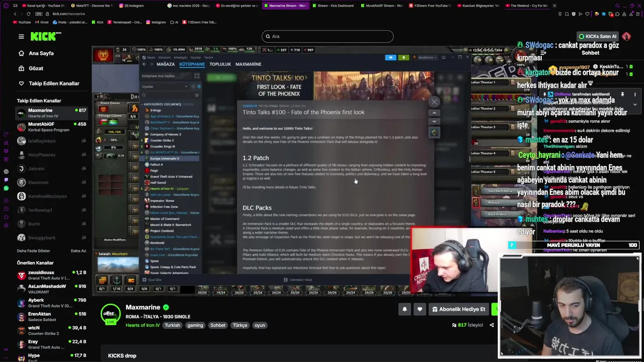This screenshot has width=644, height=362.
Task: Open Eray recommended channel
Action: pyautogui.click(x=51, y=344)
